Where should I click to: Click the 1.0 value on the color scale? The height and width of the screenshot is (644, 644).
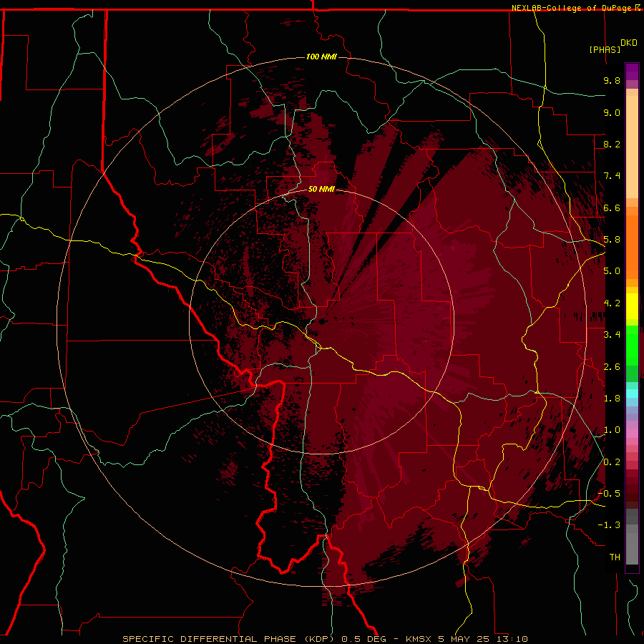pos(612,430)
